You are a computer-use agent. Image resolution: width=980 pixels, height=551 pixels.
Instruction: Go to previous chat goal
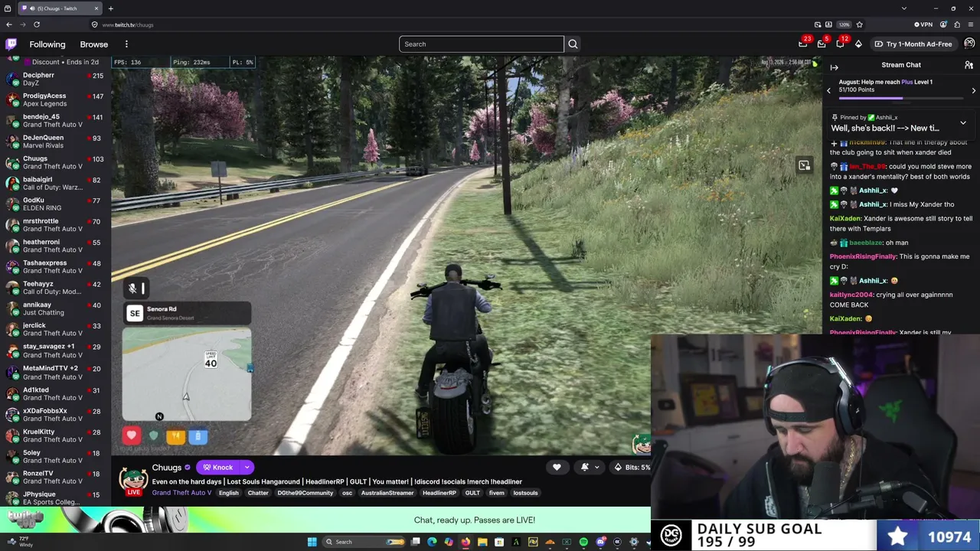tap(828, 90)
